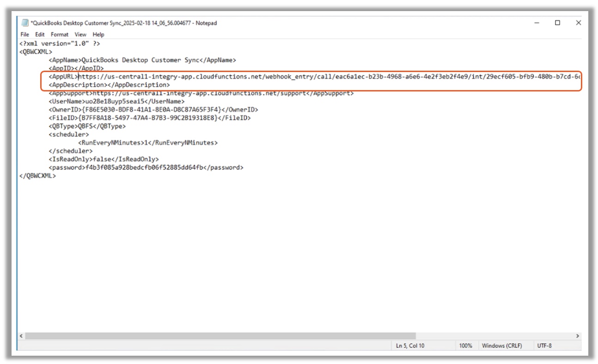This screenshot has width=598, height=364.
Task: Click the FileID GUID line
Action: click(x=150, y=118)
